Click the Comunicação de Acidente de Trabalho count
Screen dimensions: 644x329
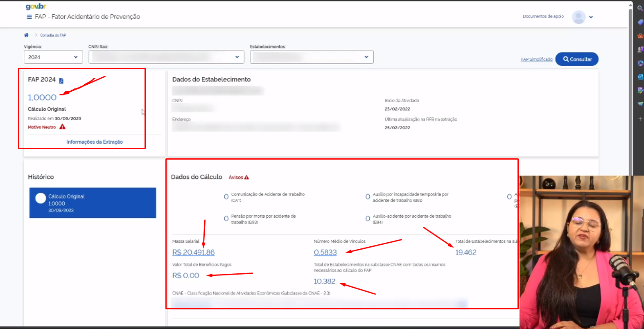tap(226, 197)
